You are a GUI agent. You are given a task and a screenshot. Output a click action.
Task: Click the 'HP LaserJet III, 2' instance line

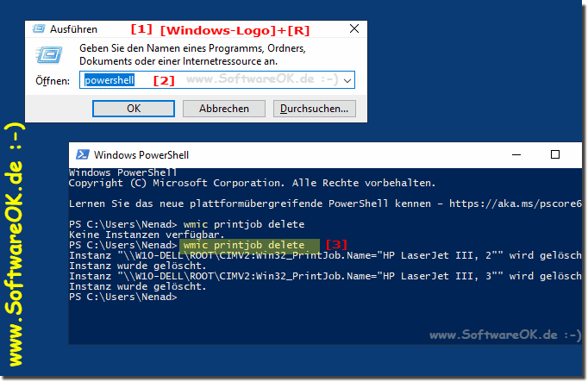(325, 255)
